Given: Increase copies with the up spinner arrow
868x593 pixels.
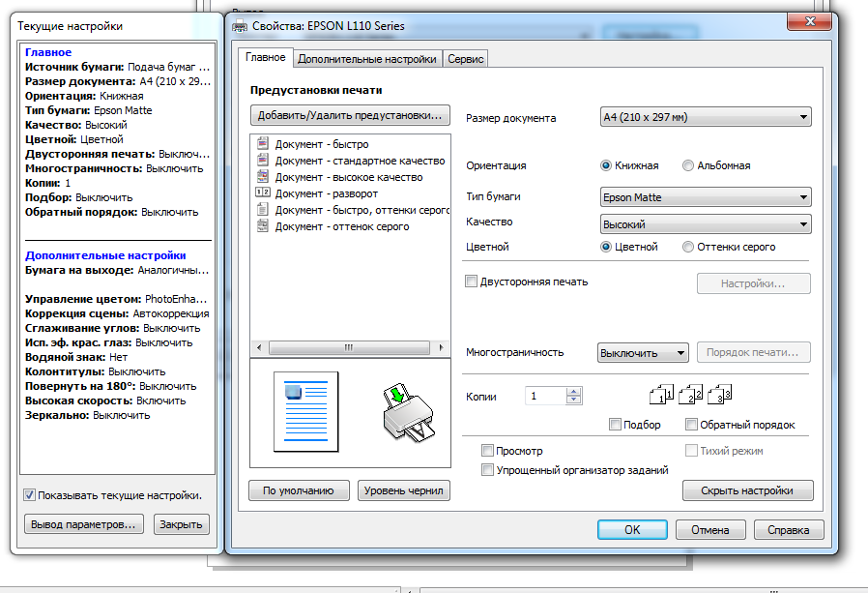Looking at the screenshot, I should click(574, 391).
